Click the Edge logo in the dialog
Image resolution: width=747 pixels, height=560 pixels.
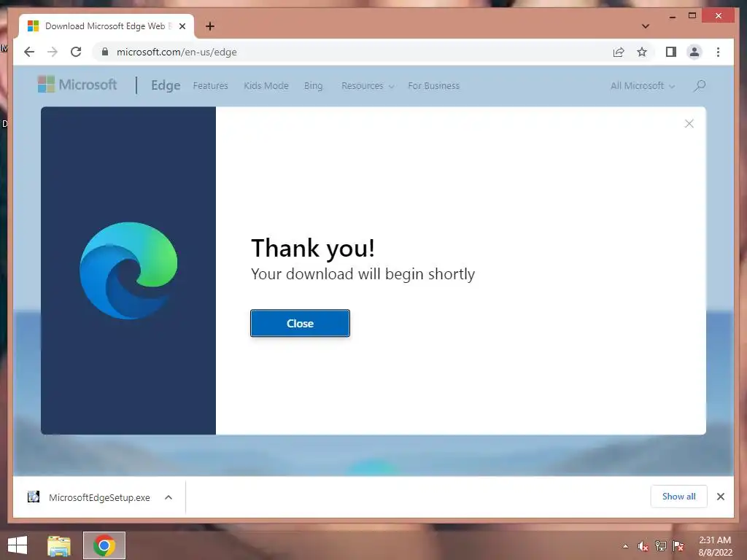click(x=128, y=270)
